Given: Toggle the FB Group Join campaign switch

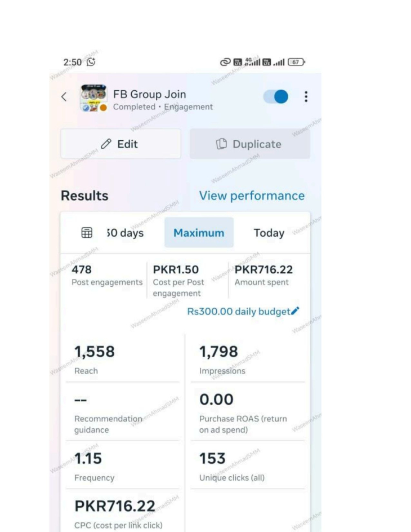Looking at the screenshot, I should click(x=276, y=97).
